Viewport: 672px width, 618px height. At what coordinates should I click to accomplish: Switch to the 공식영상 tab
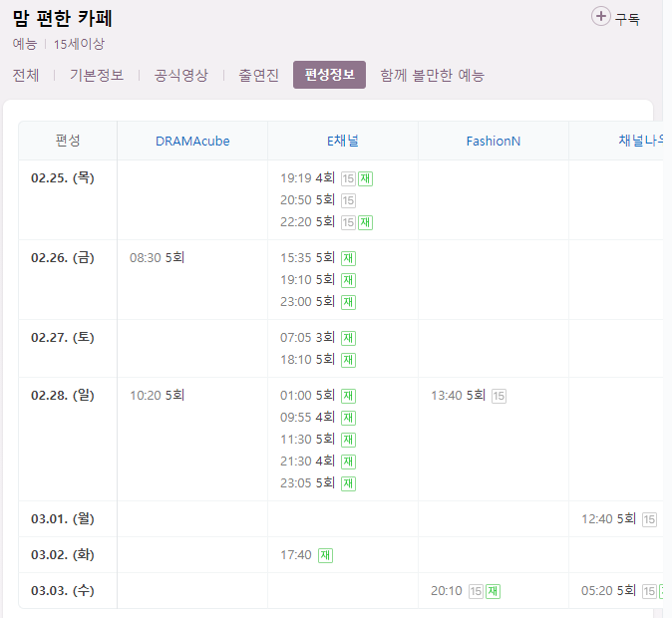click(181, 75)
